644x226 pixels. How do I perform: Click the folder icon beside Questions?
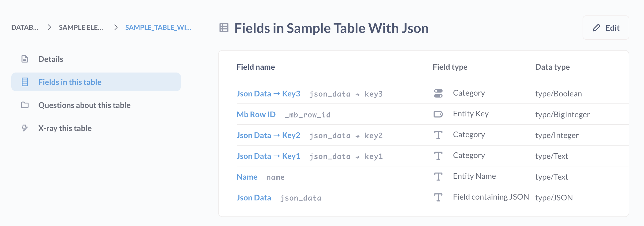[25, 105]
